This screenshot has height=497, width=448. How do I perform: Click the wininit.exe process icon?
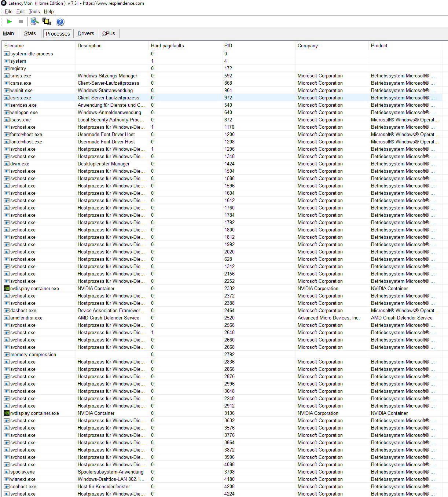7,90
